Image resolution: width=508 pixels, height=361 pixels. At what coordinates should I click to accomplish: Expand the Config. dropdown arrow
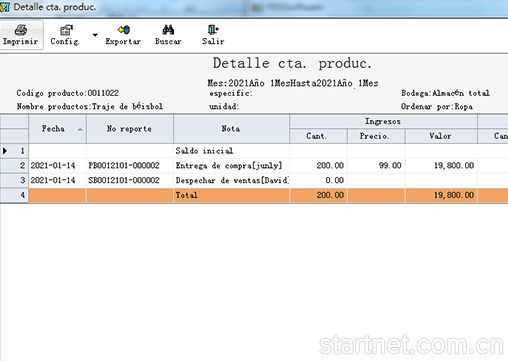pyautogui.click(x=95, y=35)
